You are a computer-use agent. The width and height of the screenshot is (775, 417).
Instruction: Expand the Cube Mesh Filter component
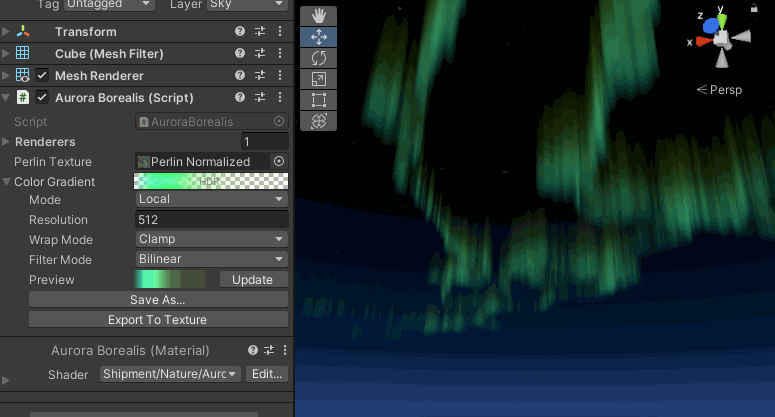[6, 53]
